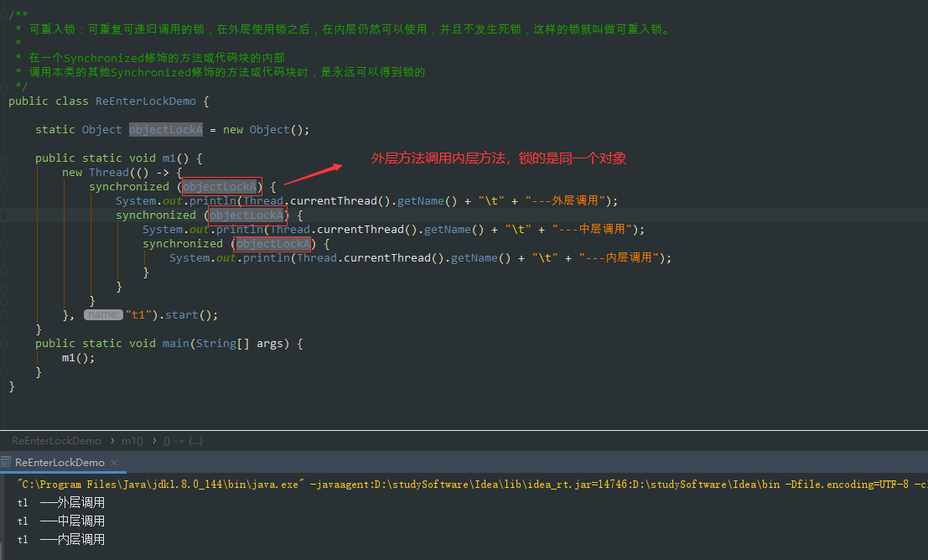This screenshot has height=560, width=928.
Task: Click the main method name
Action: tap(176, 344)
